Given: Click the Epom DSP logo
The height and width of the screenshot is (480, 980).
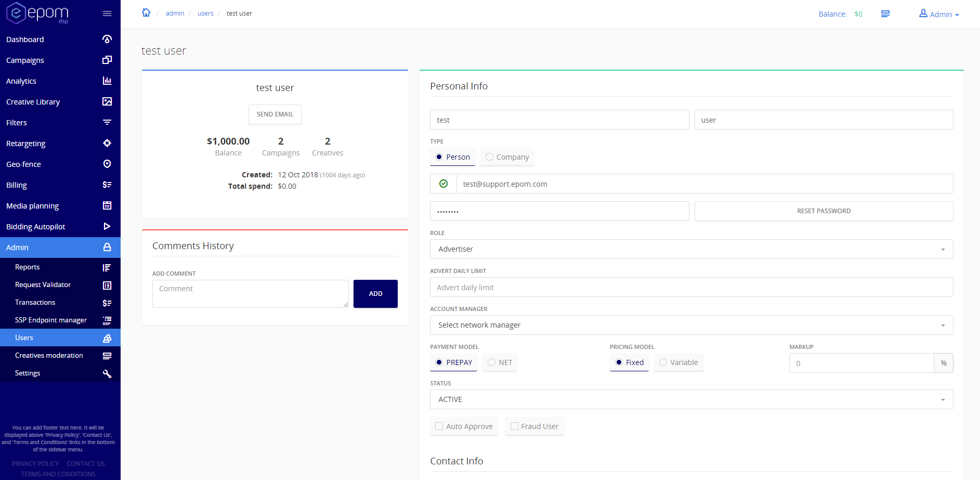Looking at the screenshot, I should coord(37,13).
